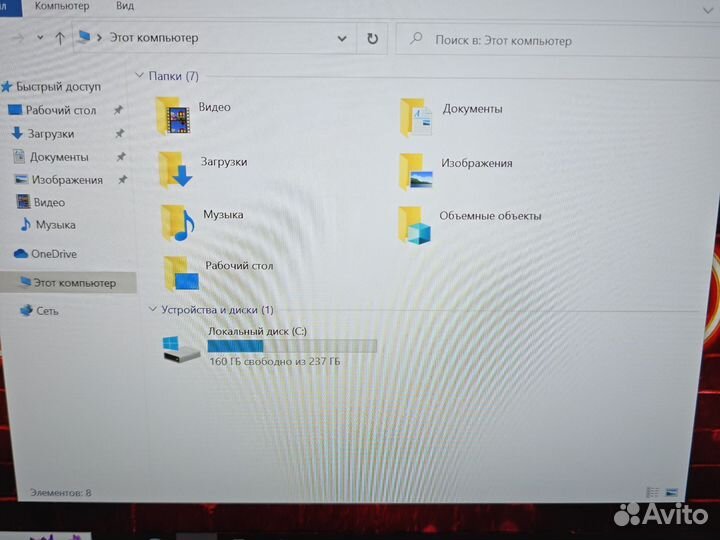Click the Видео folder label
Viewport: 720px width, 540px height.
tap(214, 107)
